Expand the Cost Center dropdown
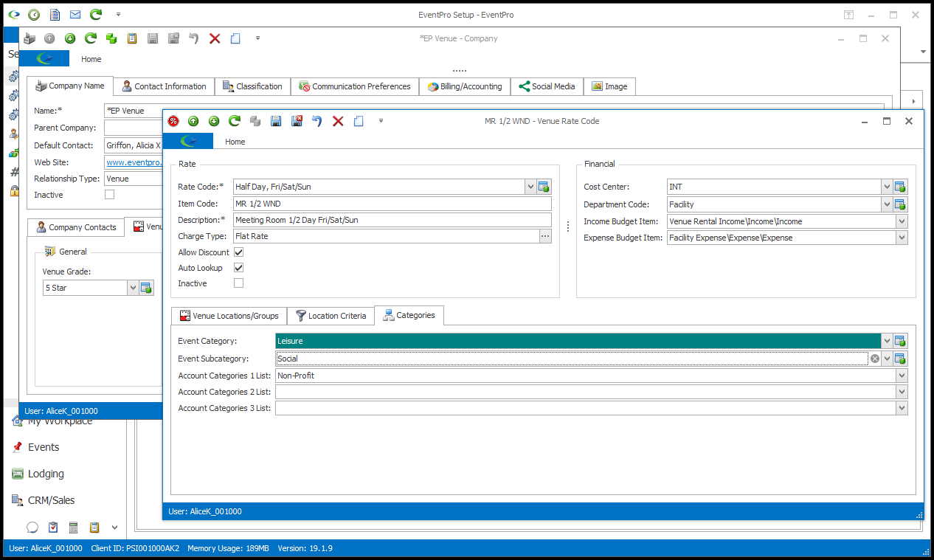The height and width of the screenshot is (560, 934). [887, 187]
